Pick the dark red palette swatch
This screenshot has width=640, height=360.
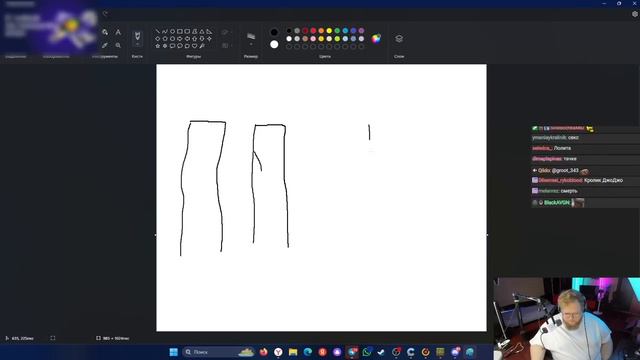coord(305,31)
